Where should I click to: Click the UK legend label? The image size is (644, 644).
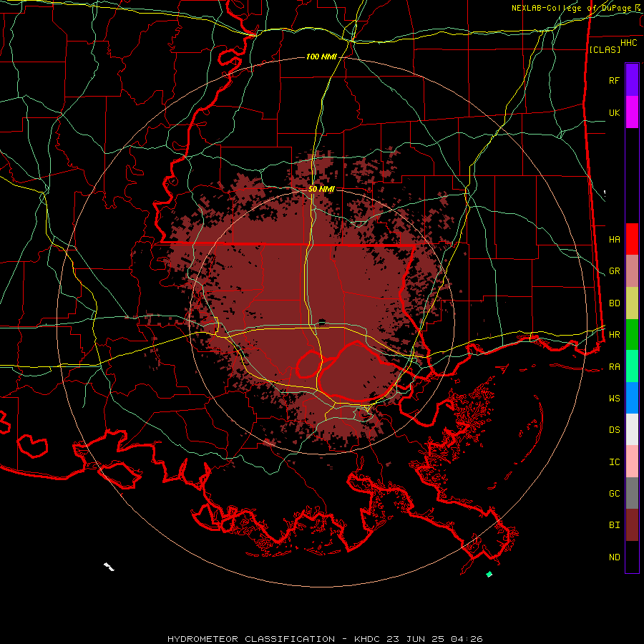coord(614,112)
